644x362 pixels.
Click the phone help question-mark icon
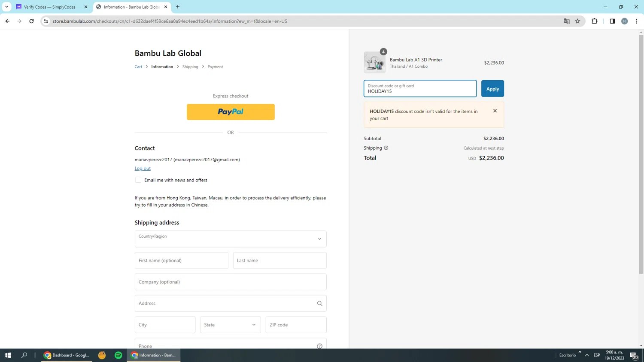pos(320,346)
